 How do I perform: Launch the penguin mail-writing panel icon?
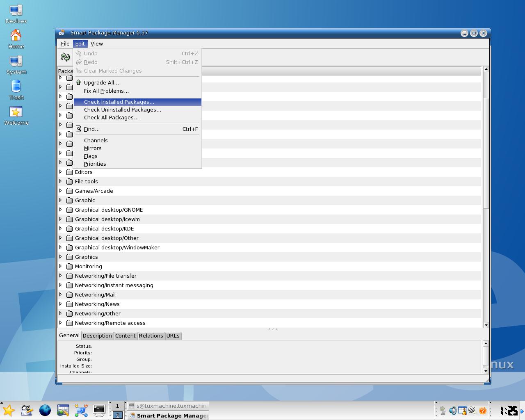(x=27, y=410)
